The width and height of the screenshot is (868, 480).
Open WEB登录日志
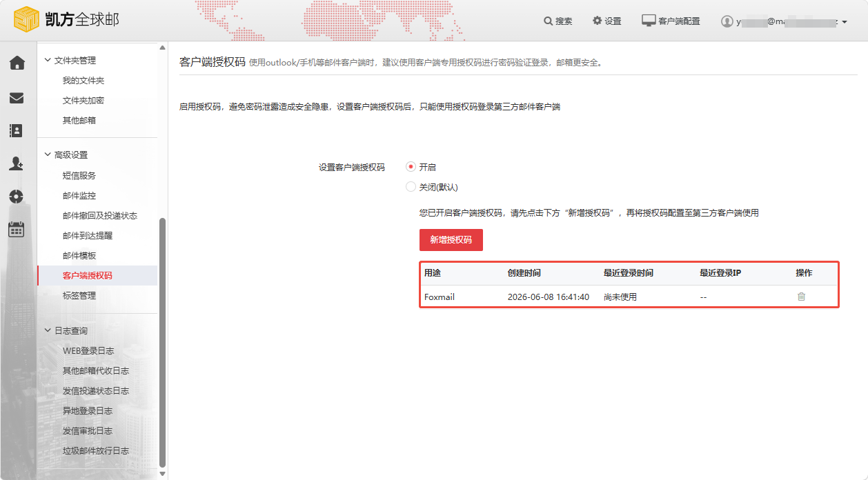point(88,351)
